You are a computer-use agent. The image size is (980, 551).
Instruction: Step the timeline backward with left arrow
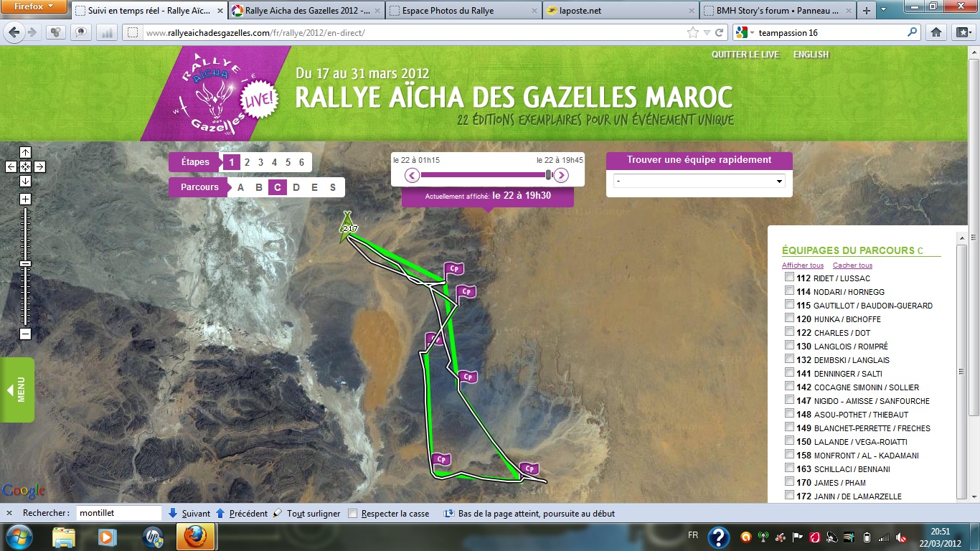tap(412, 175)
